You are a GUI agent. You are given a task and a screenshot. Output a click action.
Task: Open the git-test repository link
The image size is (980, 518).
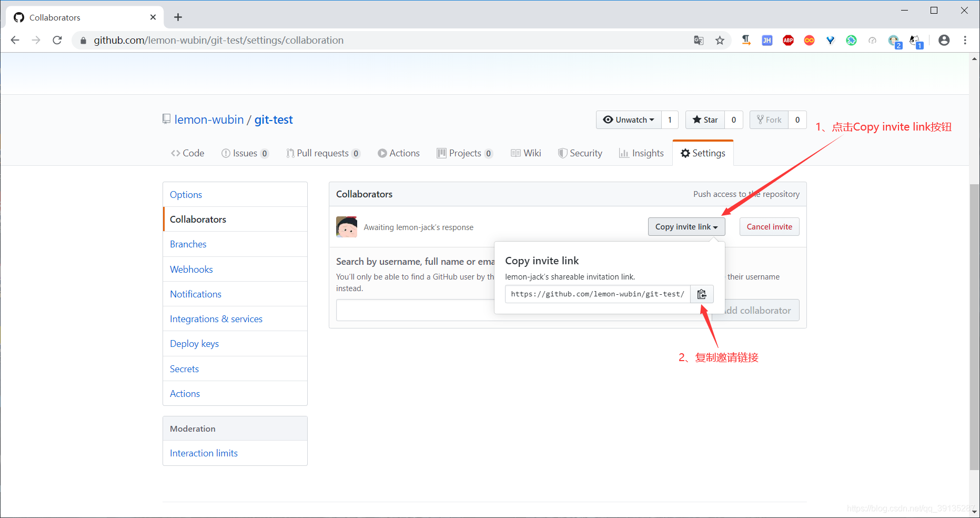(274, 120)
